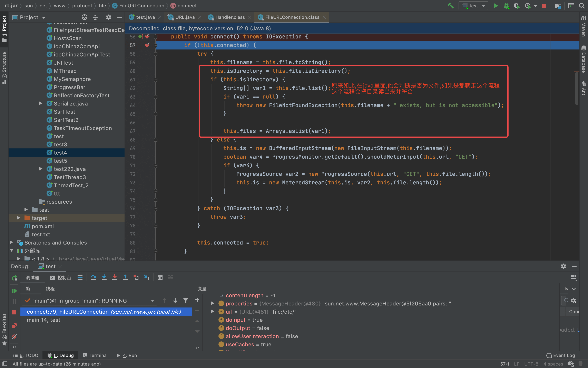Click Step Out debug icon
Screen dimensions: 588x368
coord(125,277)
